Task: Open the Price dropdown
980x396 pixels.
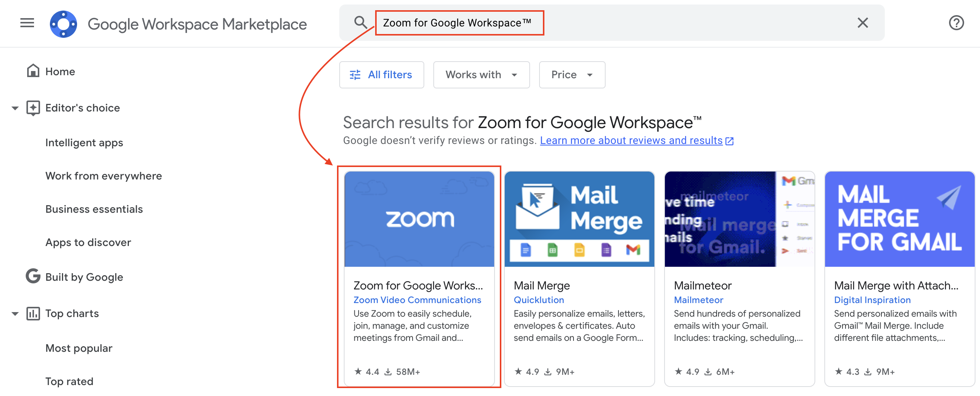Action: coord(572,74)
